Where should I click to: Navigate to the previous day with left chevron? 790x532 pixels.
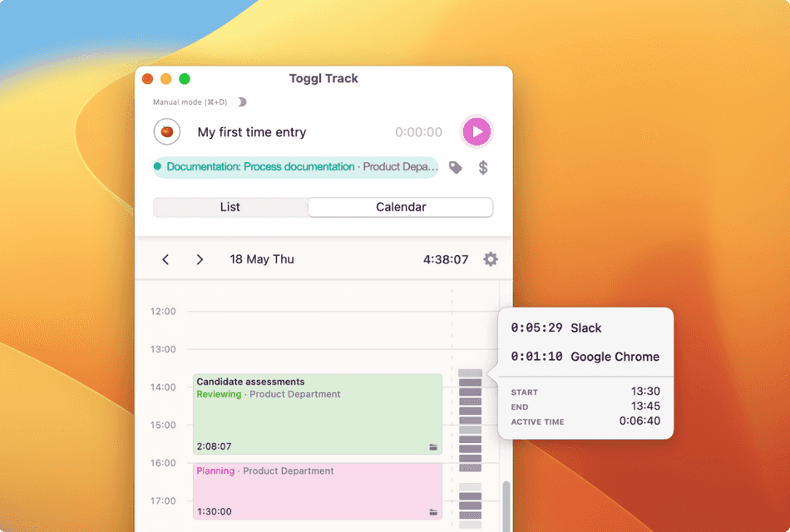tap(165, 259)
